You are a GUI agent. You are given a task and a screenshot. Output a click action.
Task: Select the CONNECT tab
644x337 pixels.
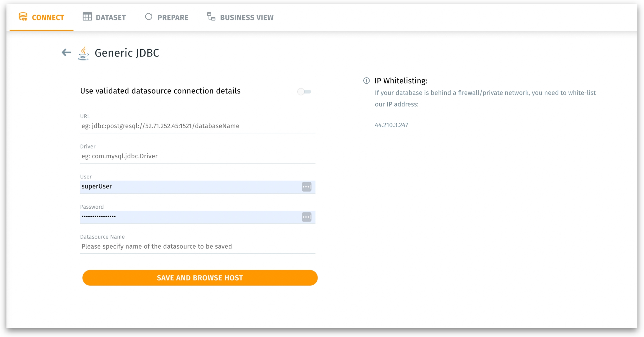[x=48, y=18]
